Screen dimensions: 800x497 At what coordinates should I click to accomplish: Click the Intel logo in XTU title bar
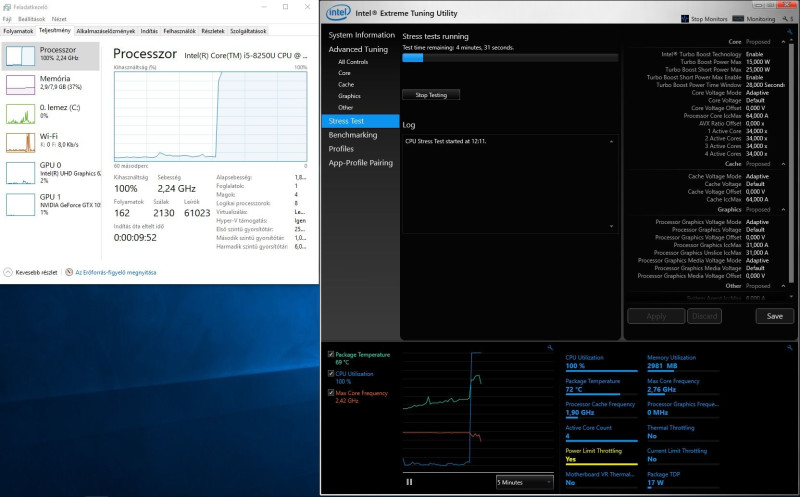point(338,12)
